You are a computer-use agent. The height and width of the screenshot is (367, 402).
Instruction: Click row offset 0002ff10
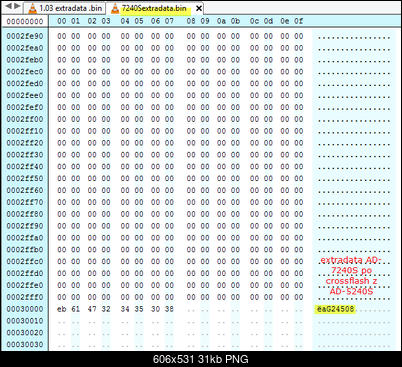pyautogui.click(x=25, y=131)
